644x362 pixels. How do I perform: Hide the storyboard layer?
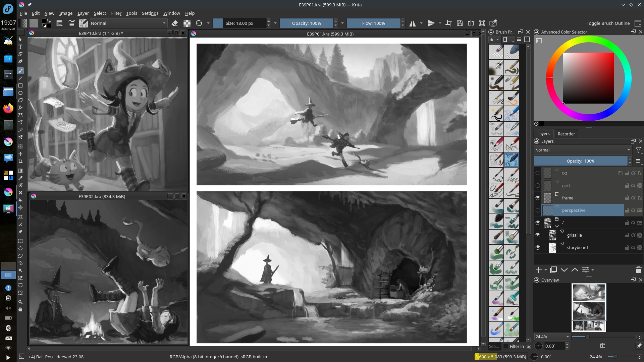pyautogui.click(x=538, y=248)
